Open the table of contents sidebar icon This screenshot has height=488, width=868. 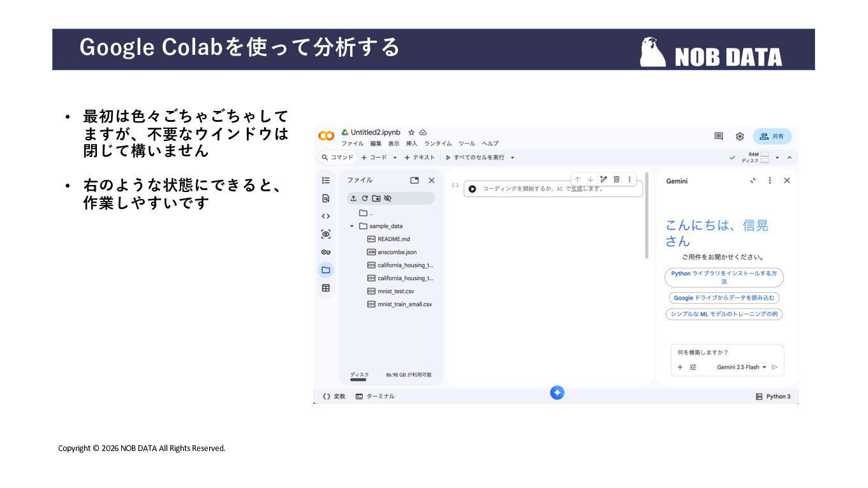(x=326, y=181)
